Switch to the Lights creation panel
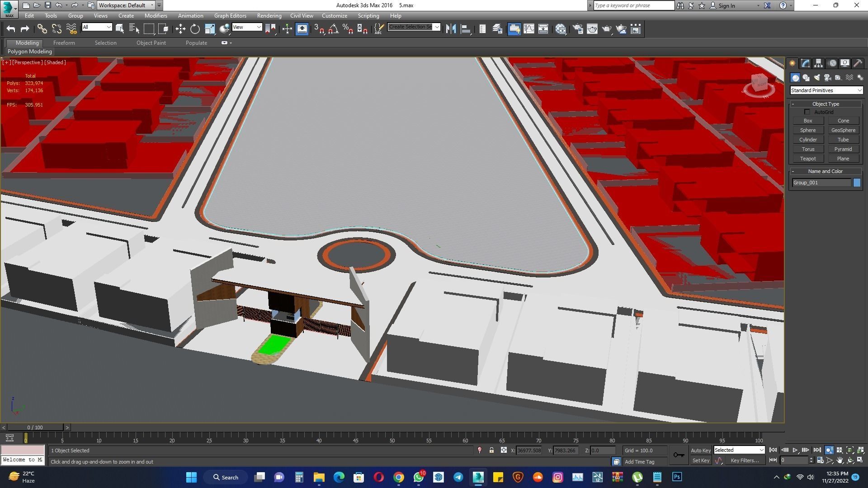The height and width of the screenshot is (488, 868). pos(816,77)
